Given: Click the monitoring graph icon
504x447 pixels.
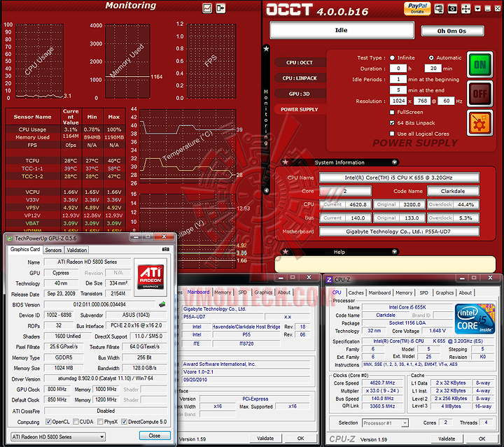Looking at the screenshot, I should (x=207, y=8).
